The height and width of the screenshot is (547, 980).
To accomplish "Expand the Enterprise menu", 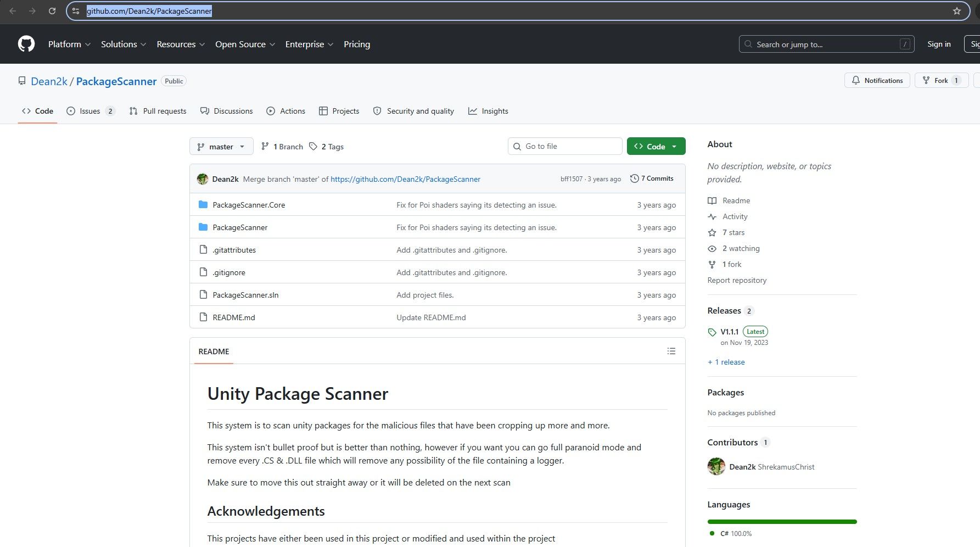I will 309,44.
